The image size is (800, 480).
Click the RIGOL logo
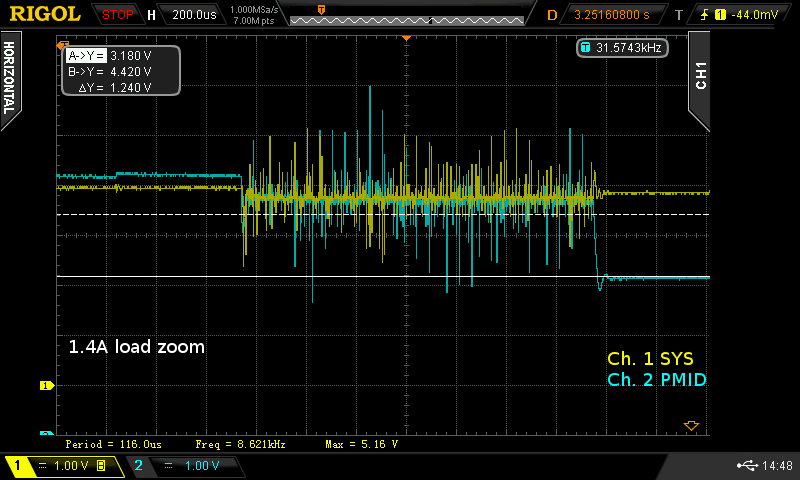(x=45, y=14)
